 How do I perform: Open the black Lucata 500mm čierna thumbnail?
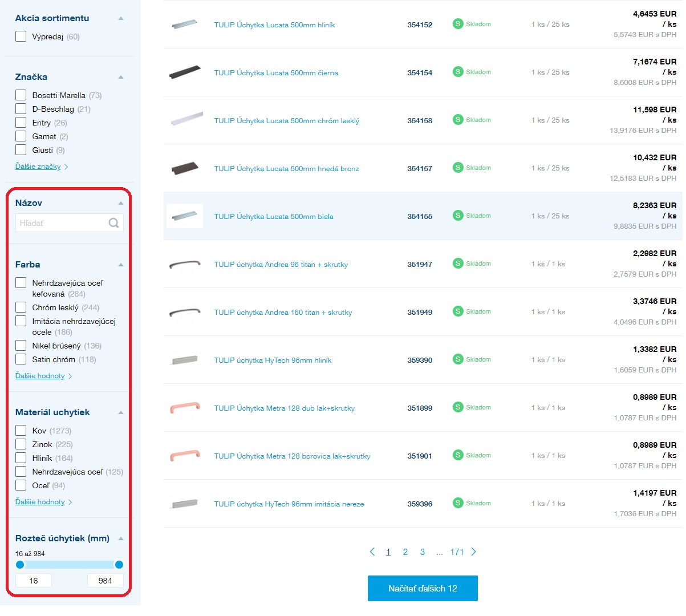pyautogui.click(x=185, y=72)
